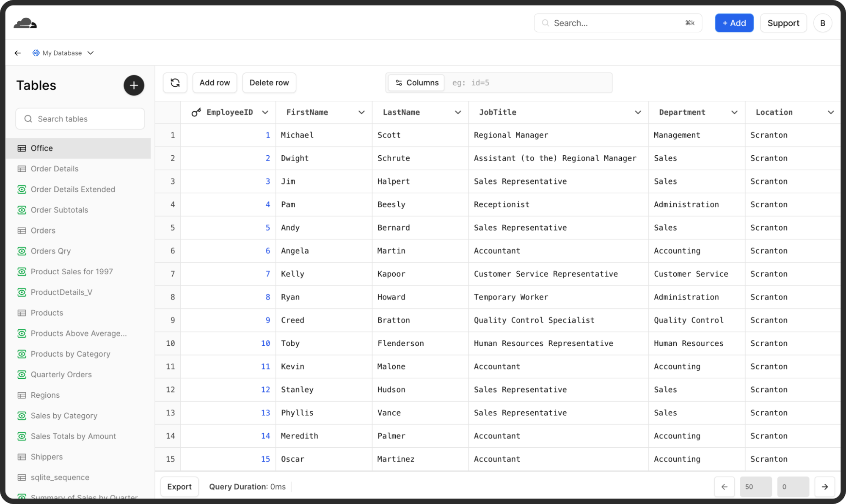
Task: Open the user avatar B menu
Action: tap(822, 23)
